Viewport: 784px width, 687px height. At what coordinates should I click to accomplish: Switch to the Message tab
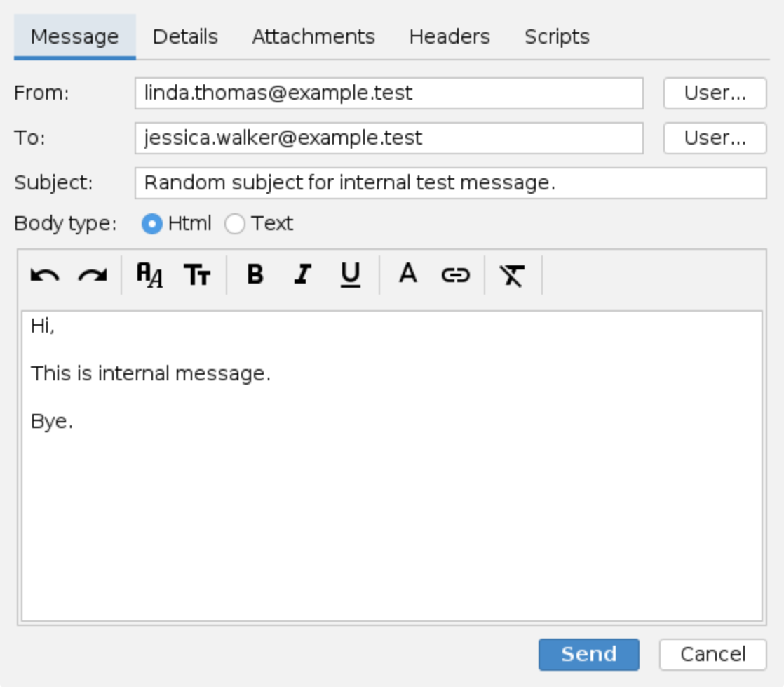pos(75,37)
